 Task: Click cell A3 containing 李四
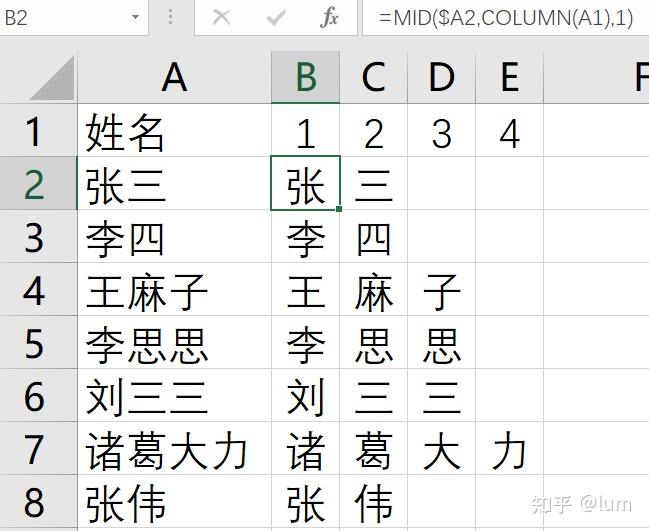click(x=174, y=236)
